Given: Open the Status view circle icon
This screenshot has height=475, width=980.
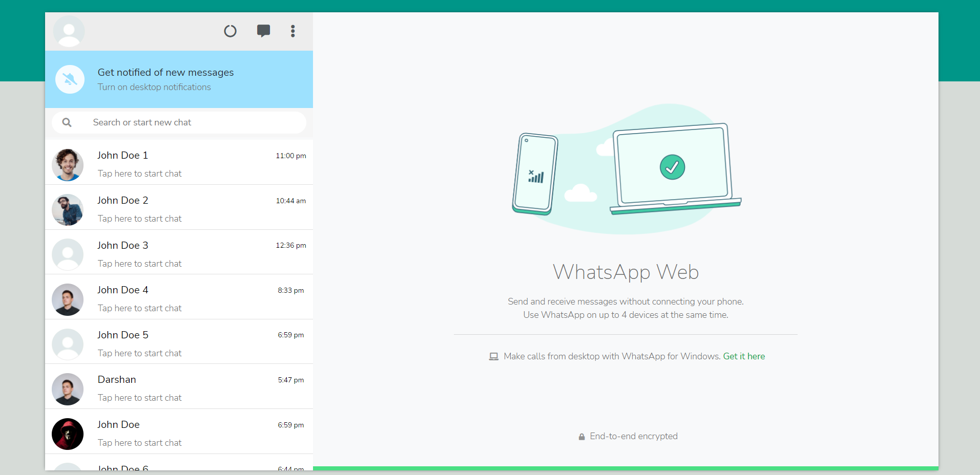Looking at the screenshot, I should pyautogui.click(x=230, y=31).
